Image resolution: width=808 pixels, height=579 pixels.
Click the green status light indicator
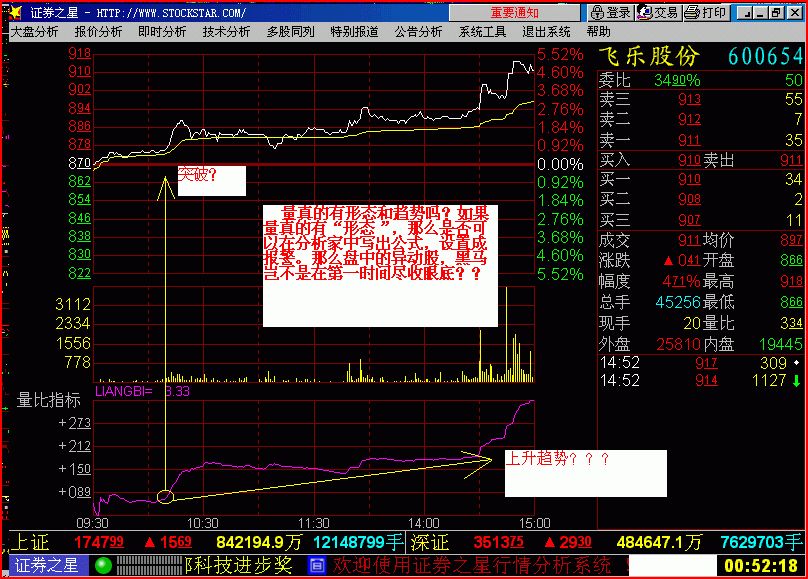click(101, 565)
